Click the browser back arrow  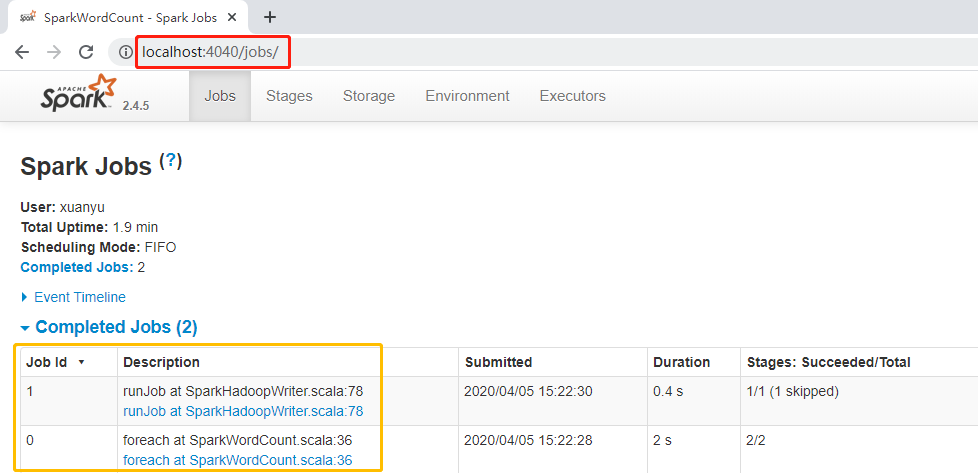[x=22, y=52]
